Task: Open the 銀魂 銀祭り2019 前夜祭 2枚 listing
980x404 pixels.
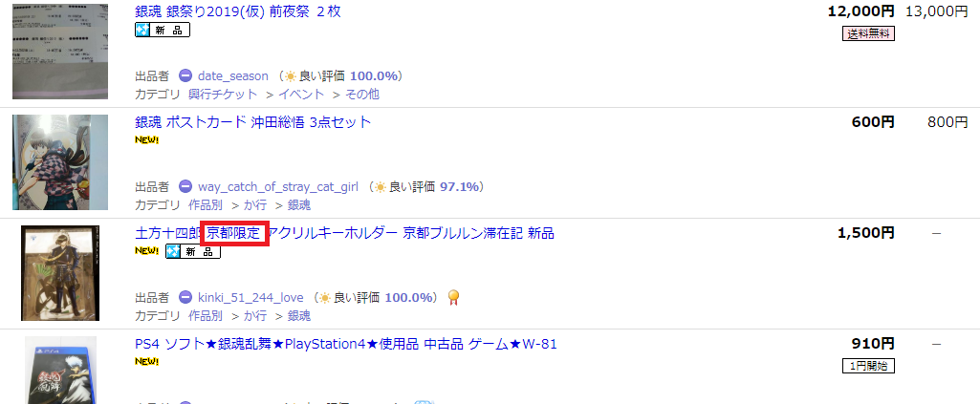Action: point(238,11)
